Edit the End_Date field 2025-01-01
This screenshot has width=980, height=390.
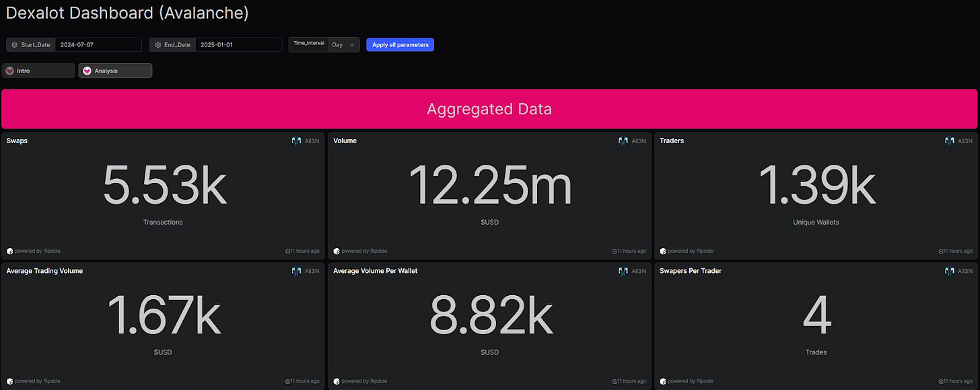pos(238,45)
